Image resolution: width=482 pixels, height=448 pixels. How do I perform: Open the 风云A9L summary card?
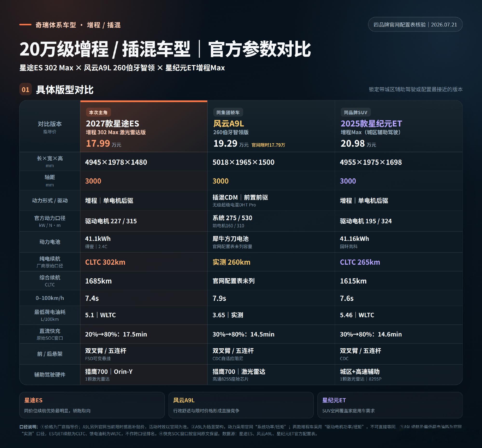(241, 405)
